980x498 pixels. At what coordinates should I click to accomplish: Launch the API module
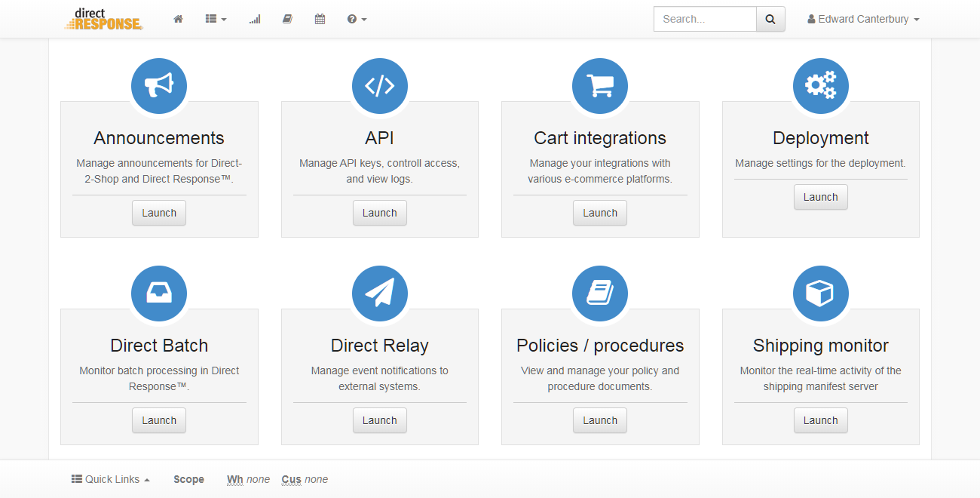pos(380,213)
